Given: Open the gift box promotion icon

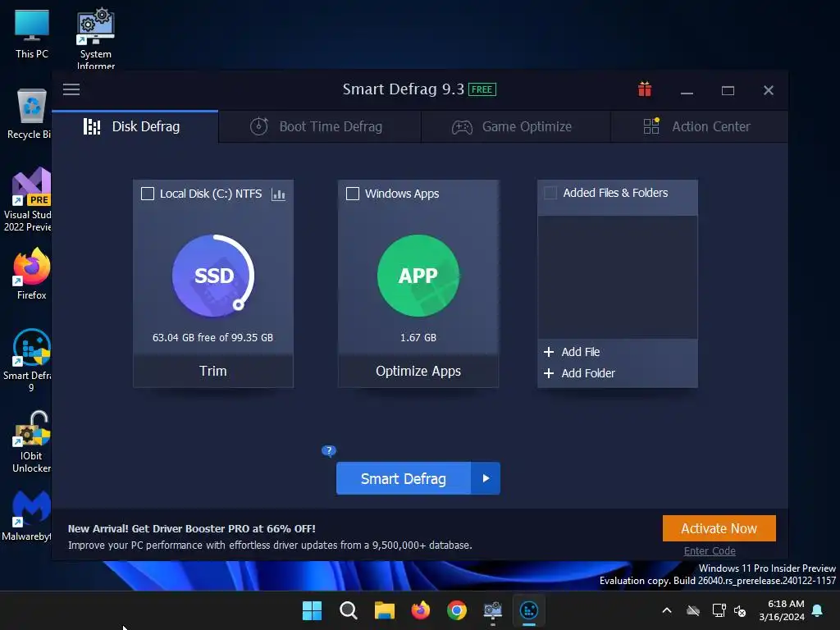Looking at the screenshot, I should point(645,89).
